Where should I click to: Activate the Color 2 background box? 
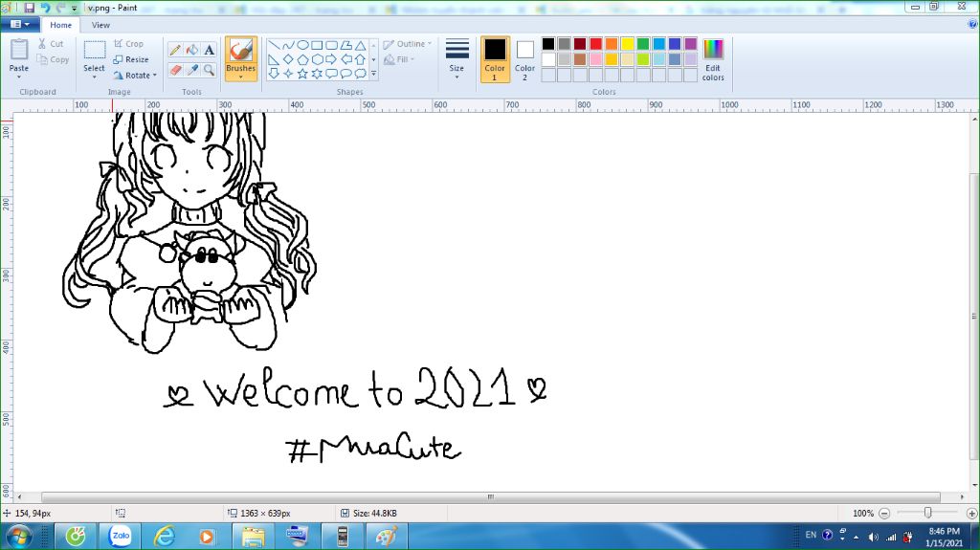point(525,59)
